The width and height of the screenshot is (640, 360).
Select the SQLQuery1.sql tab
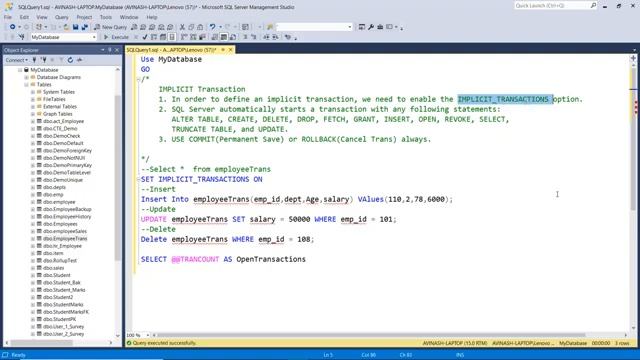pyautogui.click(x=171, y=50)
